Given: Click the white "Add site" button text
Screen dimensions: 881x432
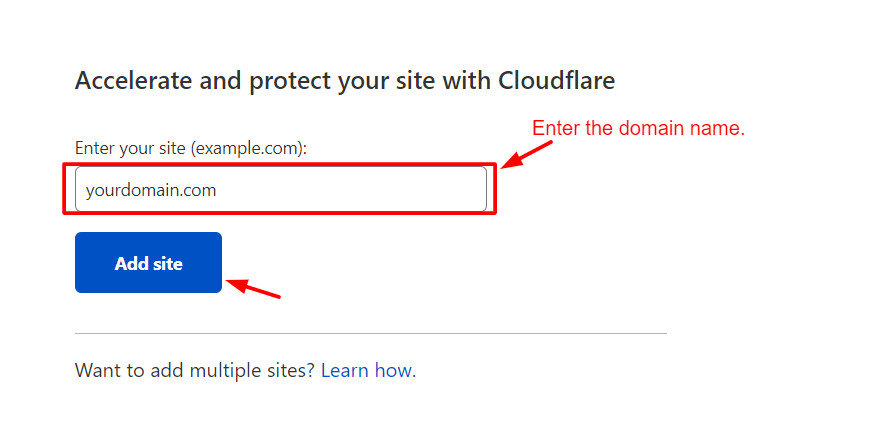Looking at the screenshot, I should pos(148,264).
